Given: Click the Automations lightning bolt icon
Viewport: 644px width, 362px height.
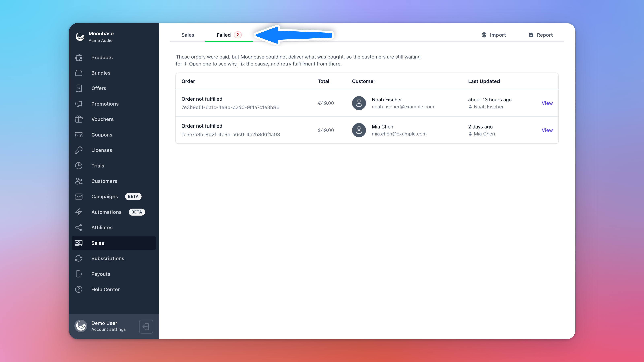Looking at the screenshot, I should pos(79,212).
